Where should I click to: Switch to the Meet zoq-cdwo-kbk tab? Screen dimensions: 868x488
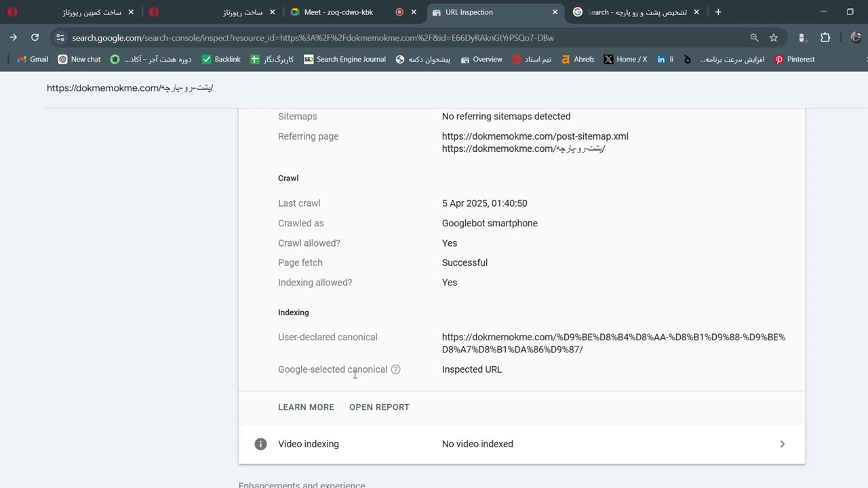[338, 12]
